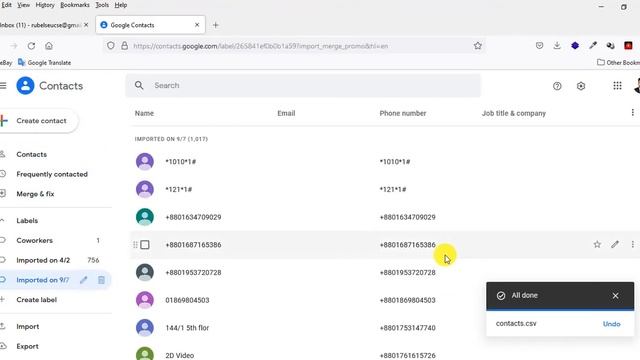Open a new browser tab
Viewport: 640px width, 360px height.
click(x=216, y=25)
